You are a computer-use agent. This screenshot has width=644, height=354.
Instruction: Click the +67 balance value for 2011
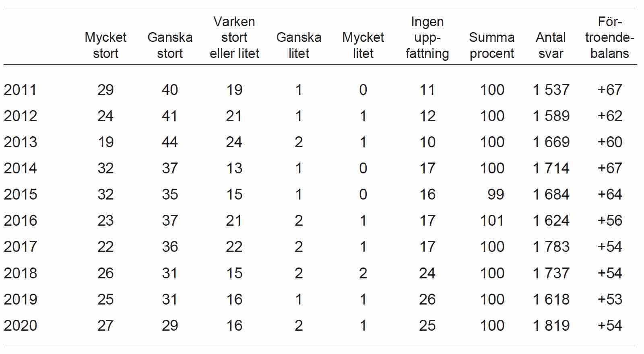[x=610, y=90]
